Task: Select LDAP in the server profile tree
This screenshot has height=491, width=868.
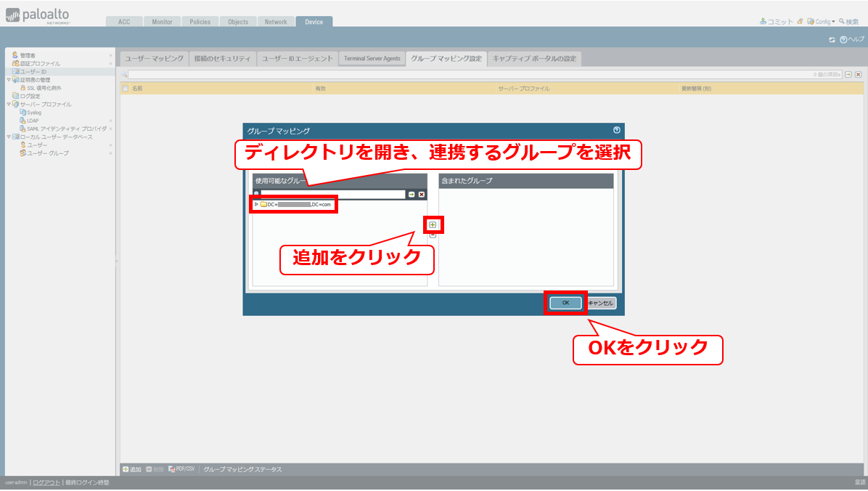Action: pyautogui.click(x=33, y=121)
